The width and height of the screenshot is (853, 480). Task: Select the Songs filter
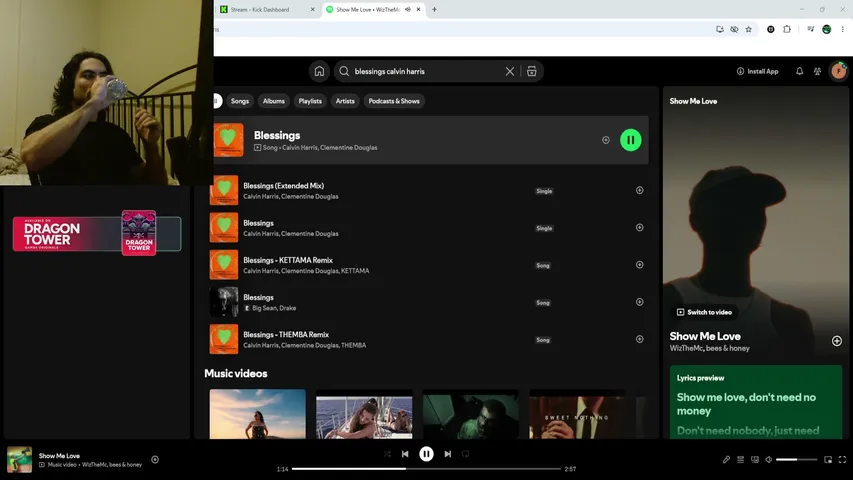click(x=239, y=101)
